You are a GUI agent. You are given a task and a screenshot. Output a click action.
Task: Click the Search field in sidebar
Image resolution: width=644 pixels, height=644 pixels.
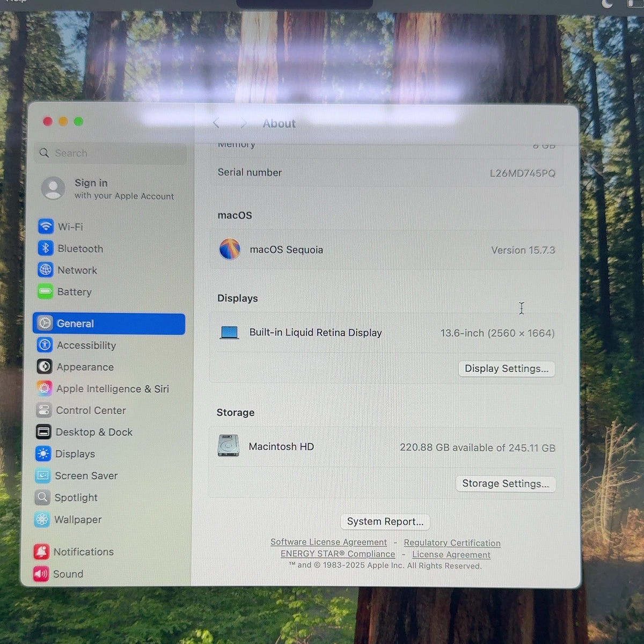tap(112, 153)
